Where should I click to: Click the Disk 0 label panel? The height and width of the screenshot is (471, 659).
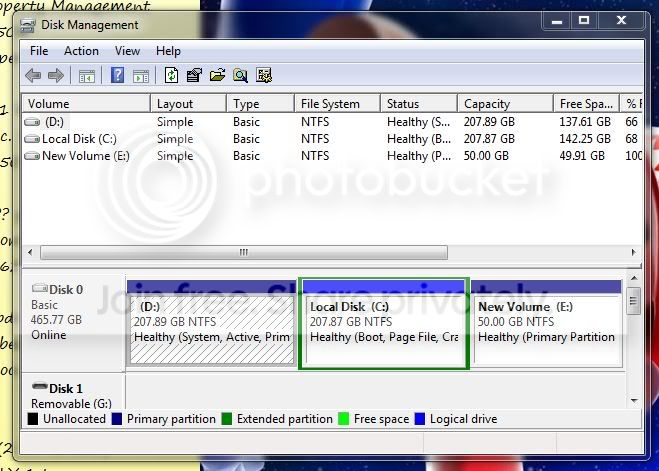(73, 324)
